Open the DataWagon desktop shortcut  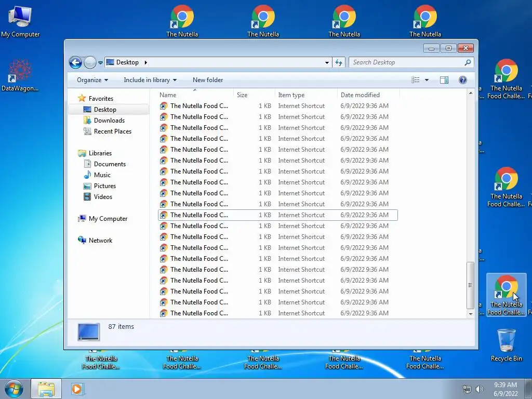[x=20, y=75]
